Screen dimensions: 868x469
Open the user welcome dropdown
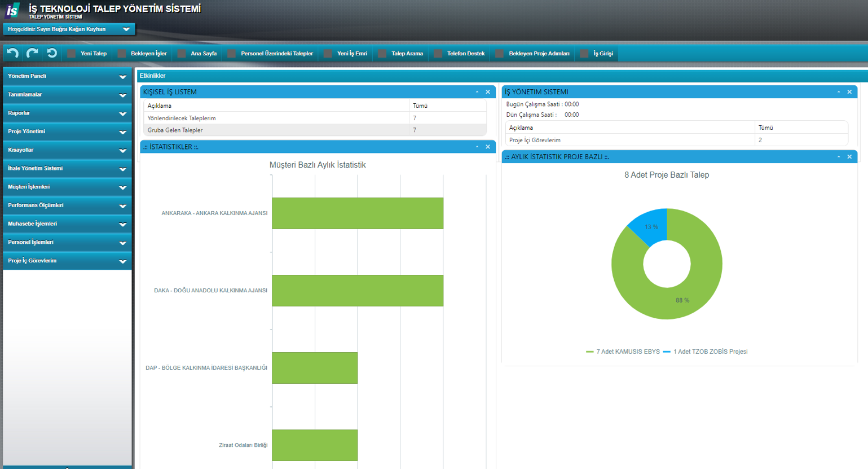pyautogui.click(x=126, y=29)
